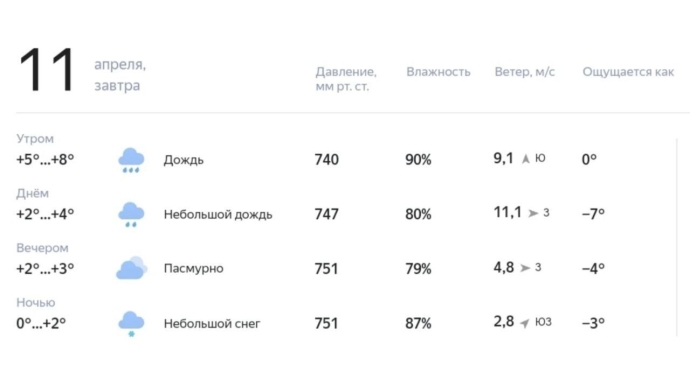Click the апреля, завтра date label
The width and height of the screenshot is (690, 387).
[x=120, y=75]
